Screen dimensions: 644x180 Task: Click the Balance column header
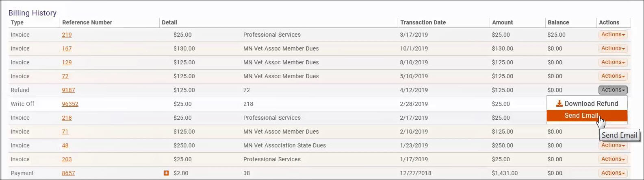tap(558, 22)
